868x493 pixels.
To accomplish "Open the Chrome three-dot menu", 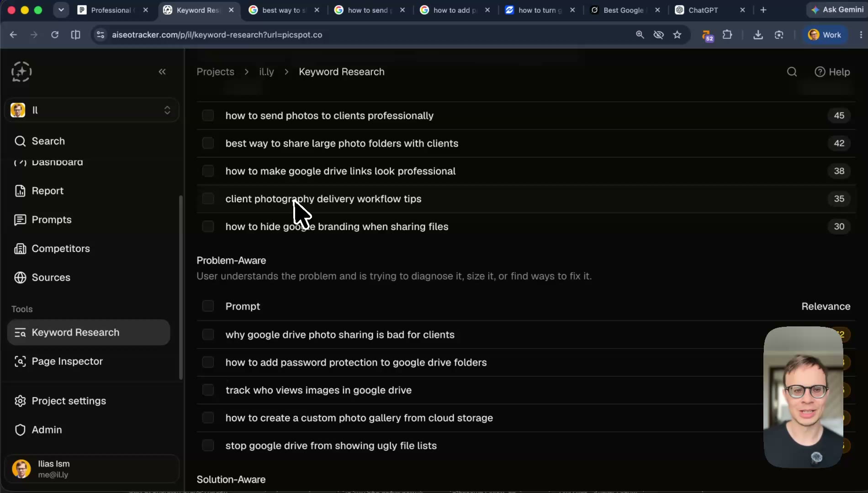I will pos(861,35).
